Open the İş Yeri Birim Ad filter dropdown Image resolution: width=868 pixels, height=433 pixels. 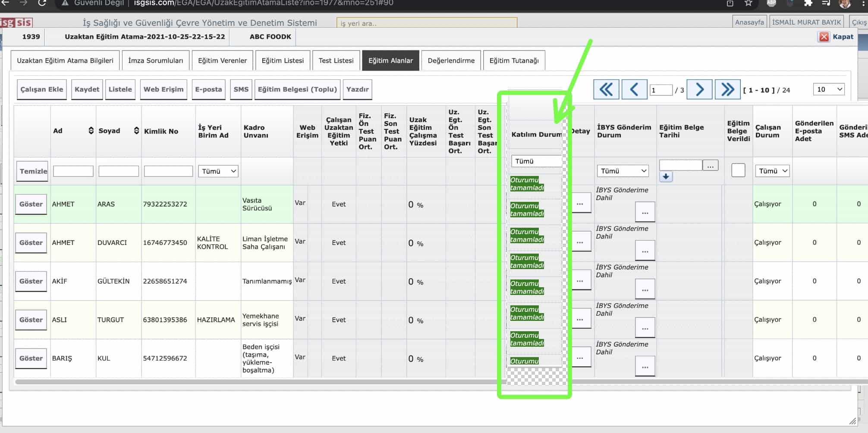click(x=218, y=171)
